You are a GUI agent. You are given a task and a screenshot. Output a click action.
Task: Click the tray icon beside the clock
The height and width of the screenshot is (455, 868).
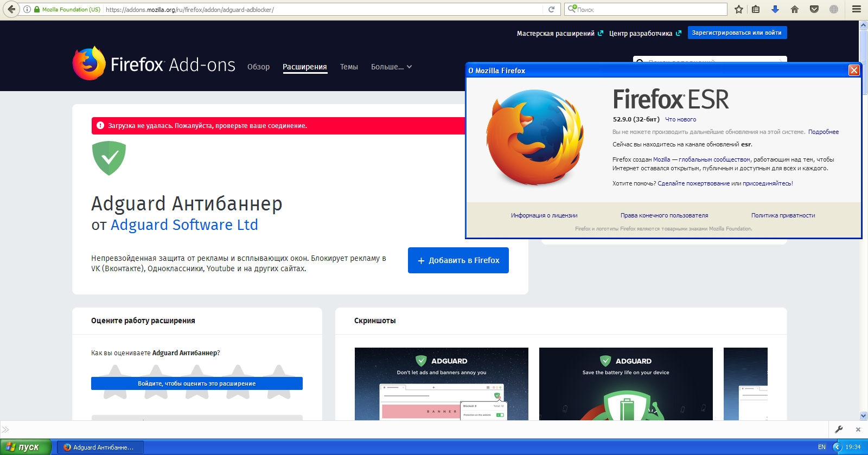click(837, 447)
